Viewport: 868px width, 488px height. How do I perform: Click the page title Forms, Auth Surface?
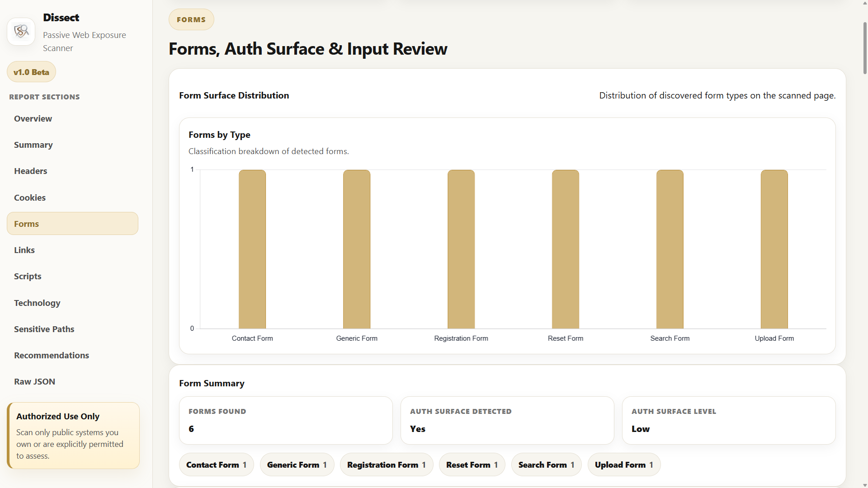[x=308, y=49]
